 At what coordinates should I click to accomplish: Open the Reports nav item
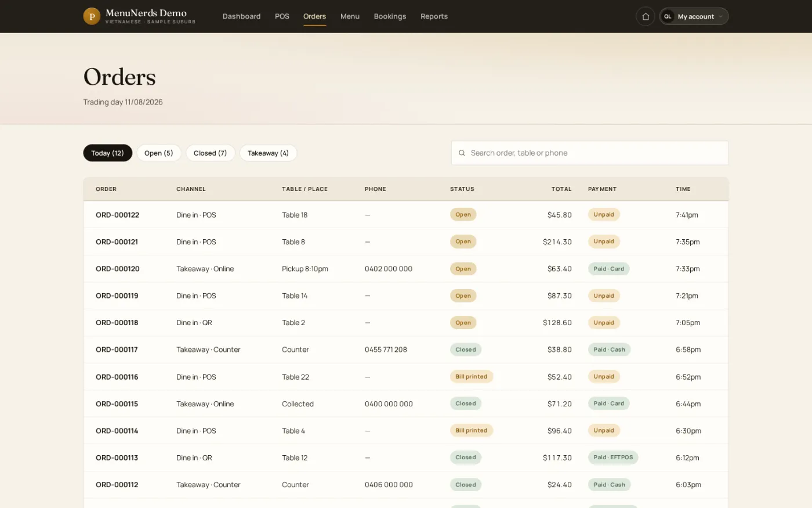point(434,16)
